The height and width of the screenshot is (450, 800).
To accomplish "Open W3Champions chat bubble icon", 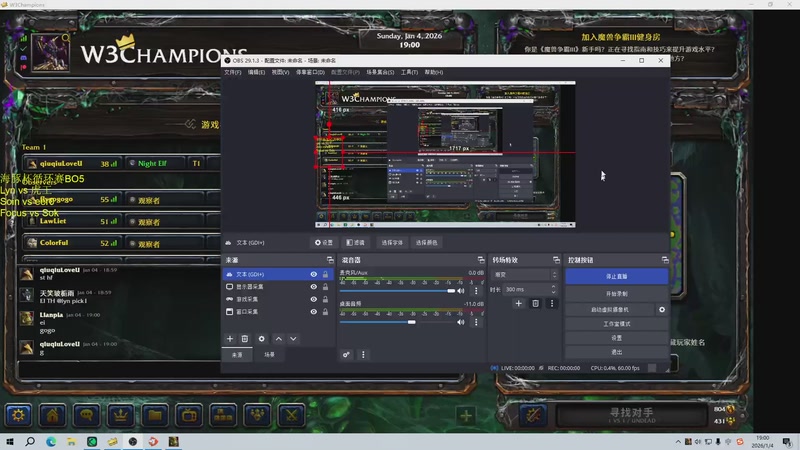I will 87,415.
